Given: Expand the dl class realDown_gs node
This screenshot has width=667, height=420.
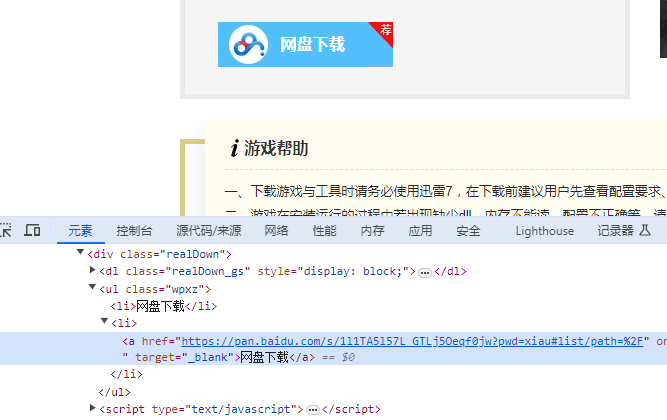Looking at the screenshot, I should (x=92, y=270).
